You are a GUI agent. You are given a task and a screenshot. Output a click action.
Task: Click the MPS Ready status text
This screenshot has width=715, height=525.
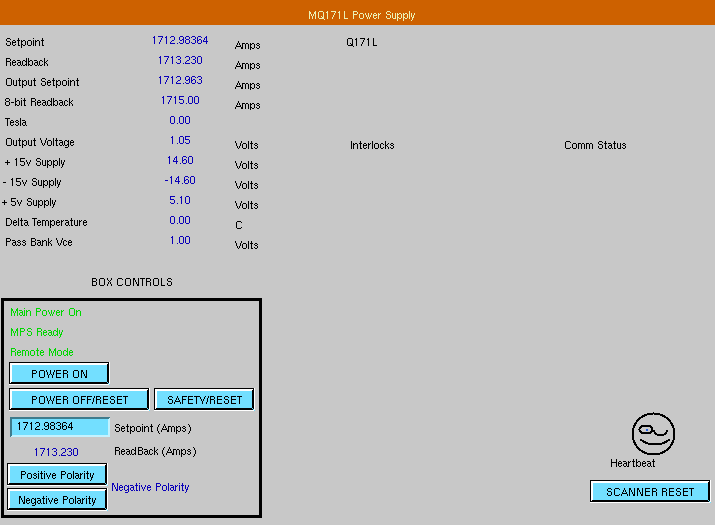[x=36, y=333]
